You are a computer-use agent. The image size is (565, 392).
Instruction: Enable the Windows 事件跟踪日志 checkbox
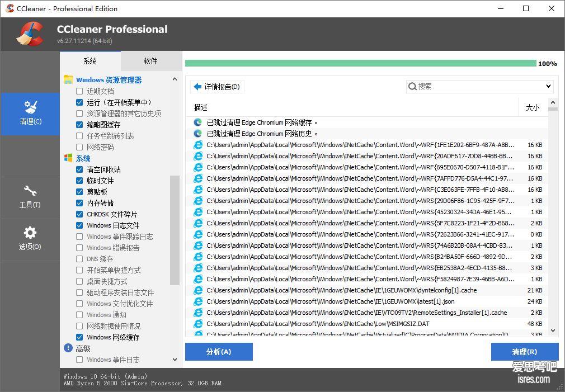tap(79, 237)
